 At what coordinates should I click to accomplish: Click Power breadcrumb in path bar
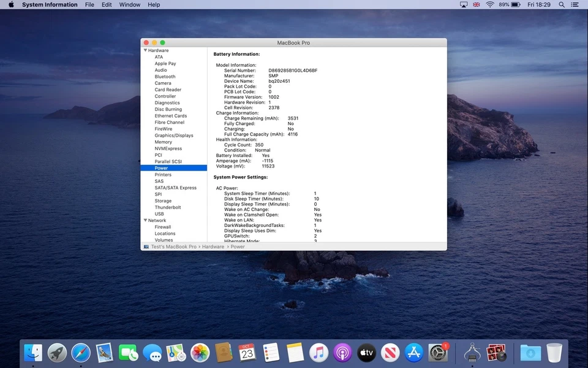[x=238, y=247]
